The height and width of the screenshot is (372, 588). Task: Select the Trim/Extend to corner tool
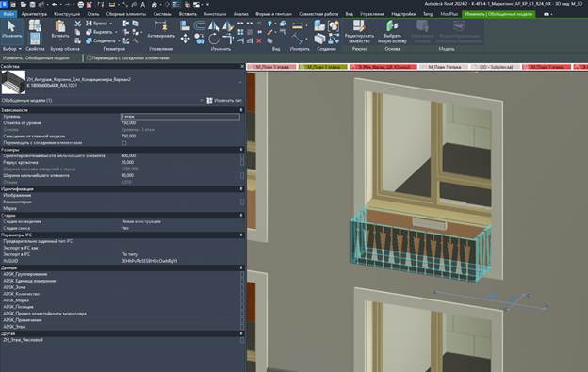(227, 39)
